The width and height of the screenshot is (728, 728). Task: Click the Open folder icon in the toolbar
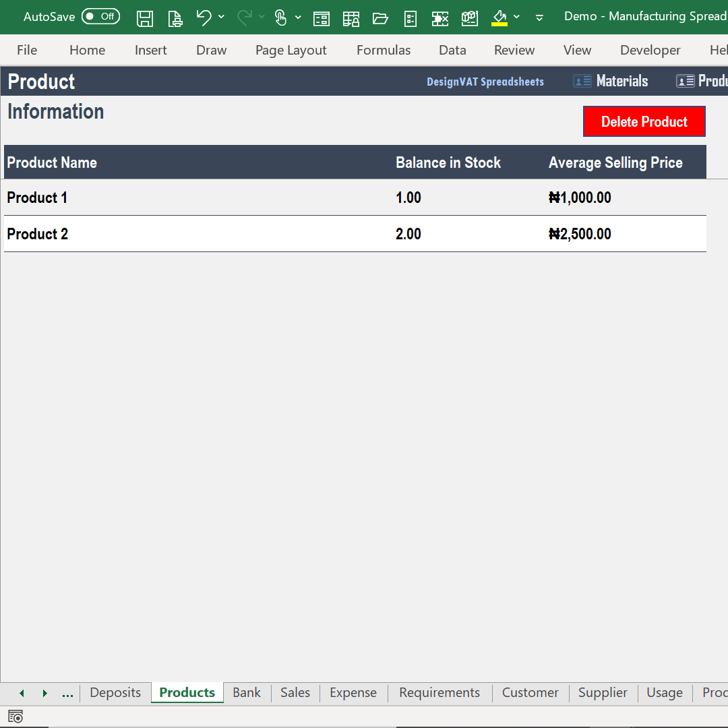pos(381,18)
